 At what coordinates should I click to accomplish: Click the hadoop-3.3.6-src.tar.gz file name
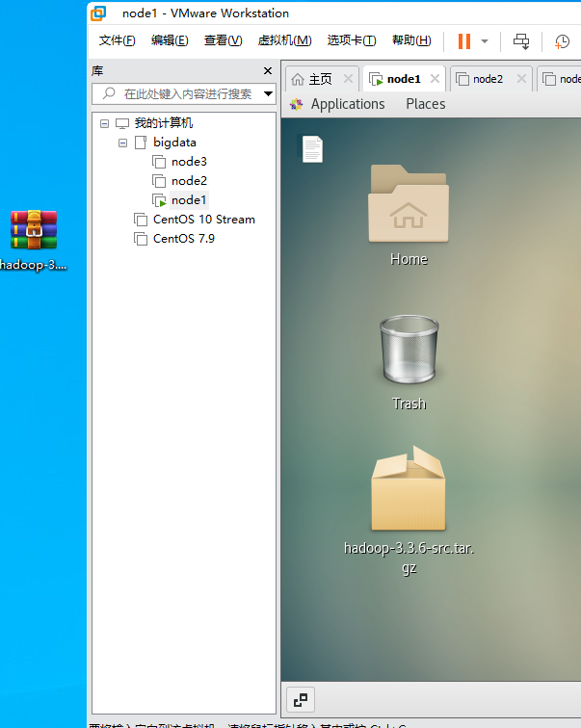click(x=409, y=558)
